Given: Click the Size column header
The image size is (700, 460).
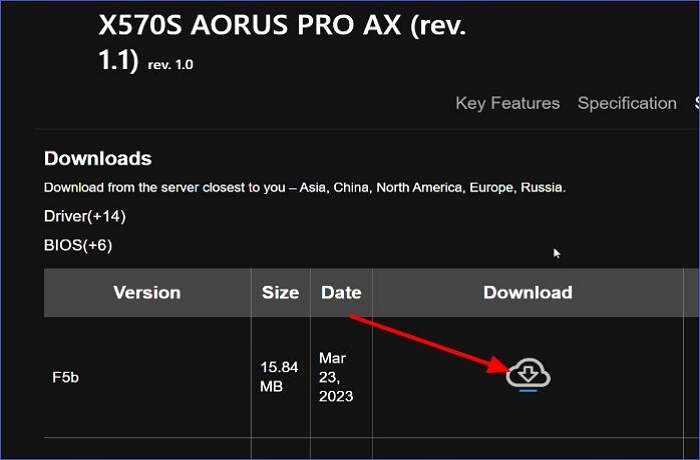Looking at the screenshot, I should (280, 293).
